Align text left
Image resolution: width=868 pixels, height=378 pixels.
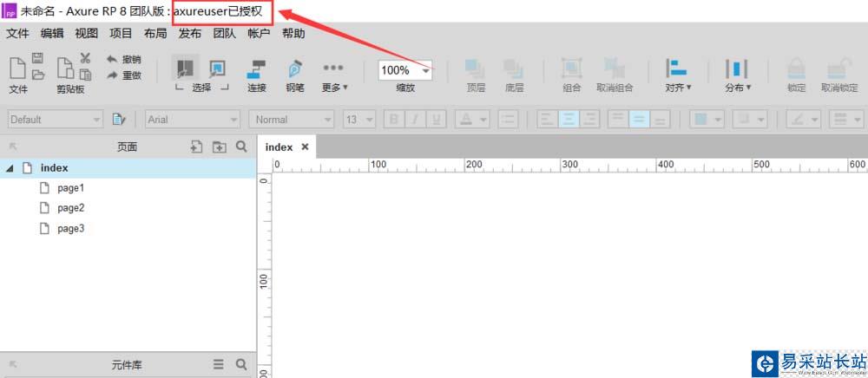(547, 120)
